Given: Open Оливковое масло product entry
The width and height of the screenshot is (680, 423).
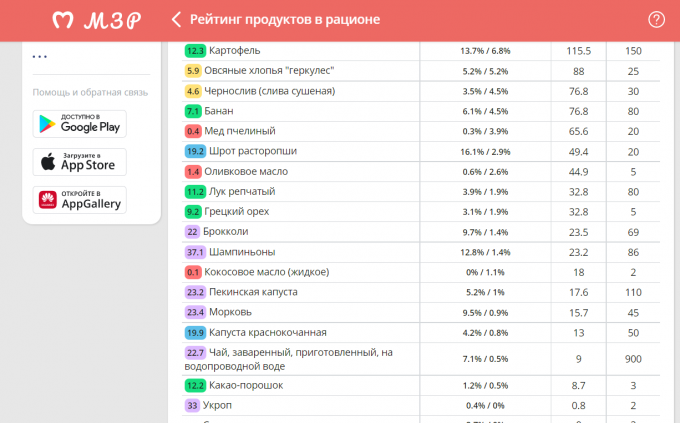Looking at the screenshot, I should coord(247,171).
